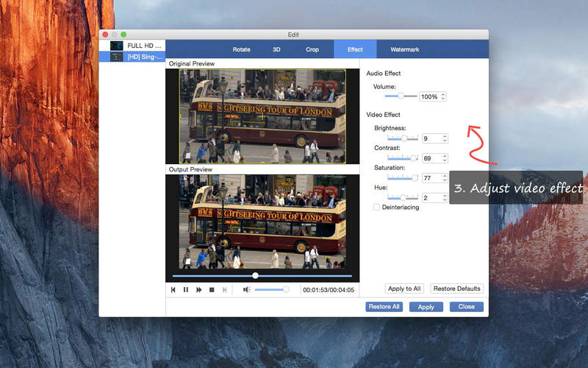Viewport: 588px width, 368px height.
Task: Click the Original Preview video frame
Action: (262, 116)
